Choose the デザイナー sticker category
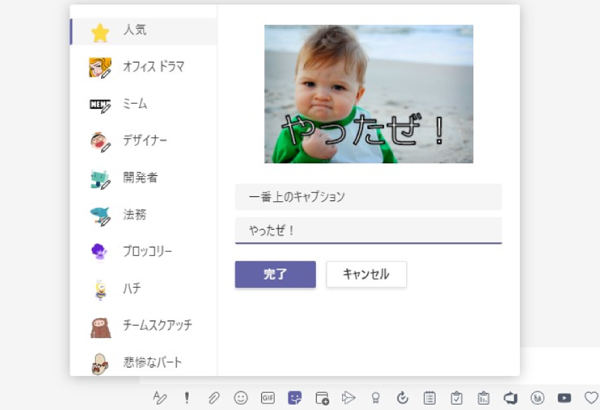 click(x=144, y=141)
